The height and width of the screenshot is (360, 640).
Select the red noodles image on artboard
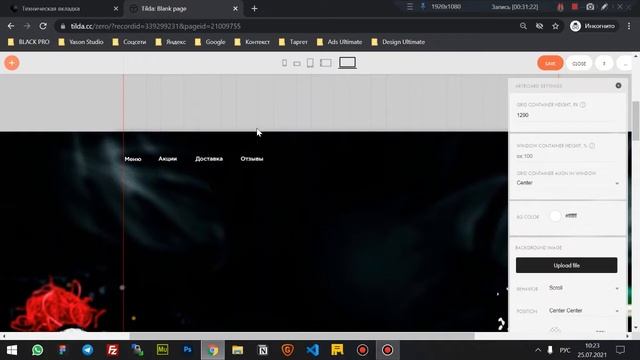[x=57, y=304]
